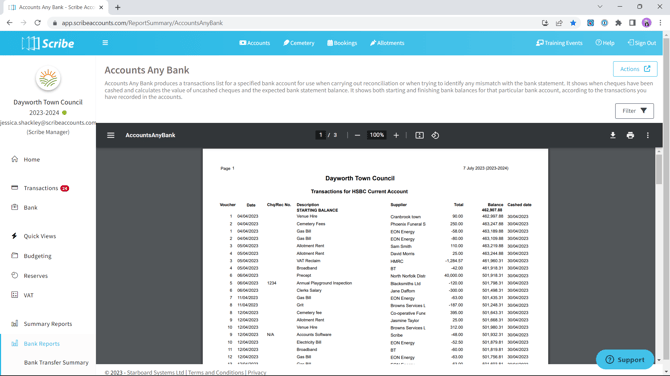Open the Filter button
Screen dimensions: 670x376
pos(634,111)
